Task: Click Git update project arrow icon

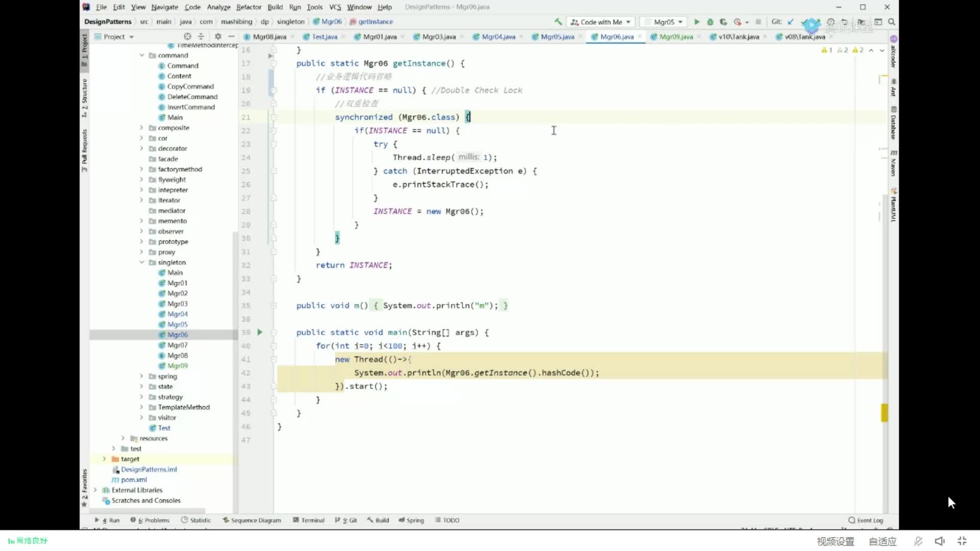Action: 791,22
